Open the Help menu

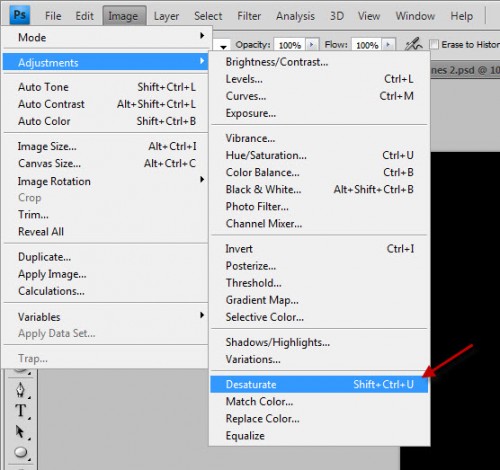(462, 16)
